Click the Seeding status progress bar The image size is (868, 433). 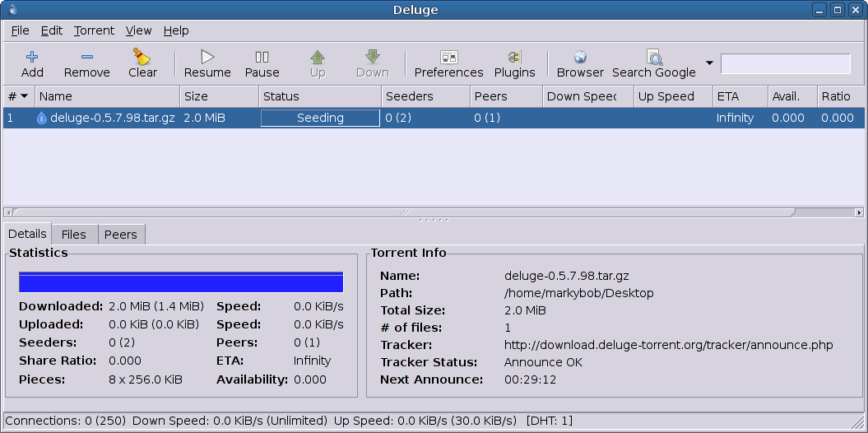click(x=320, y=118)
